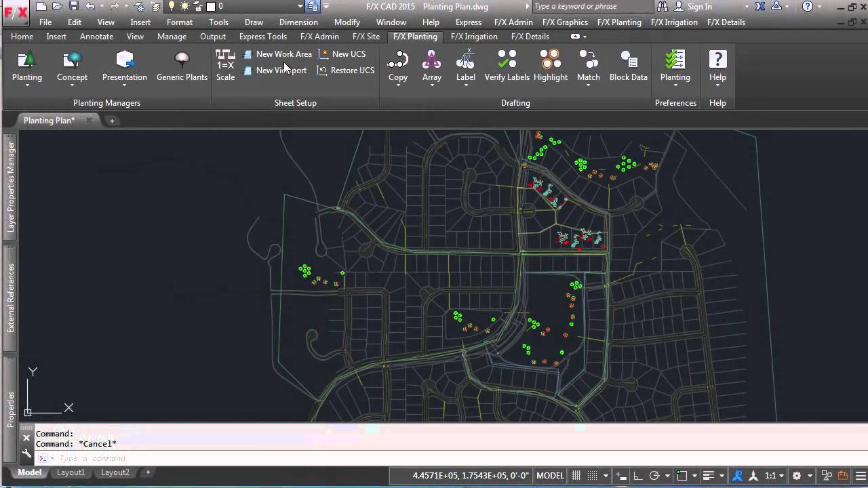Toggle dynamic input in status bar
This screenshot has width=868, height=488.
[623, 476]
